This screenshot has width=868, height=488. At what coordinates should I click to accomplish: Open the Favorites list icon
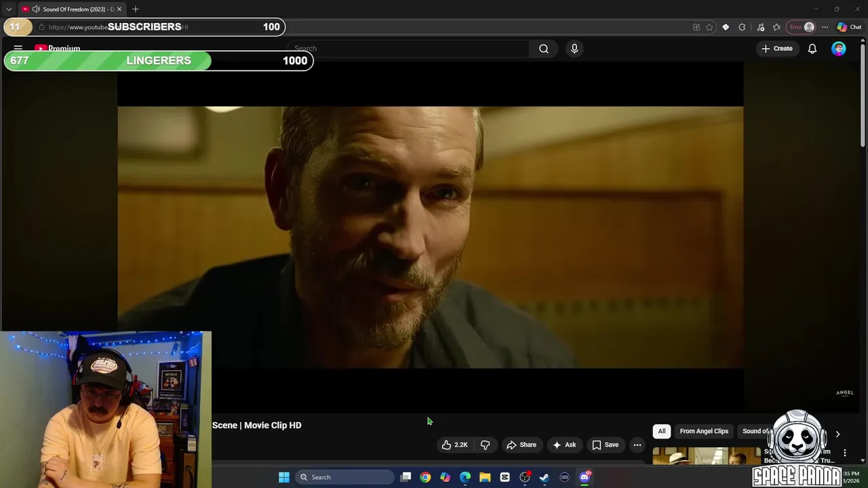pyautogui.click(x=776, y=27)
